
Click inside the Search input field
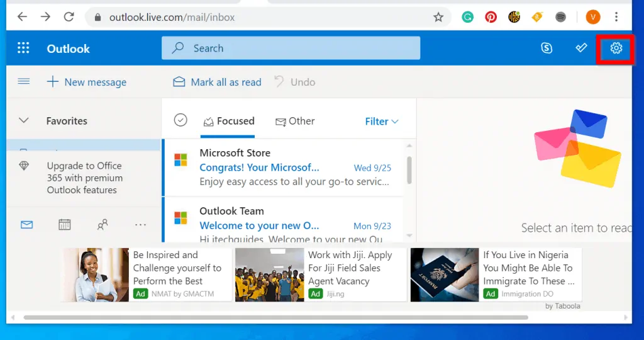(291, 48)
